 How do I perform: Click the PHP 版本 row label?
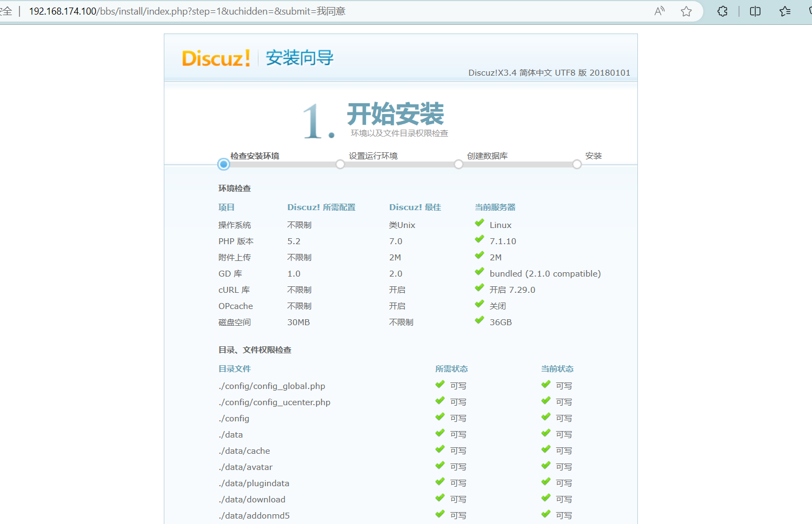pos(236,241)
